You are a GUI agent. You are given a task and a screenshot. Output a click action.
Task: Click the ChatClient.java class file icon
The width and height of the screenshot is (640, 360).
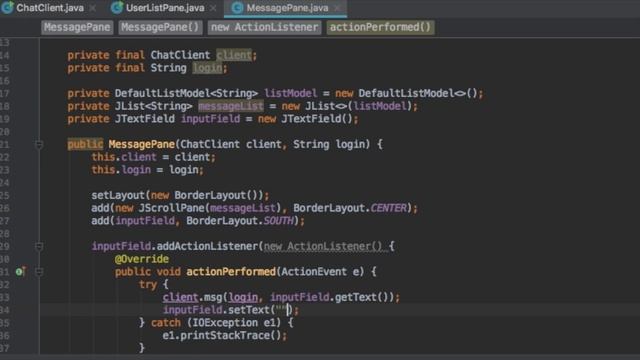pos(7,7)
